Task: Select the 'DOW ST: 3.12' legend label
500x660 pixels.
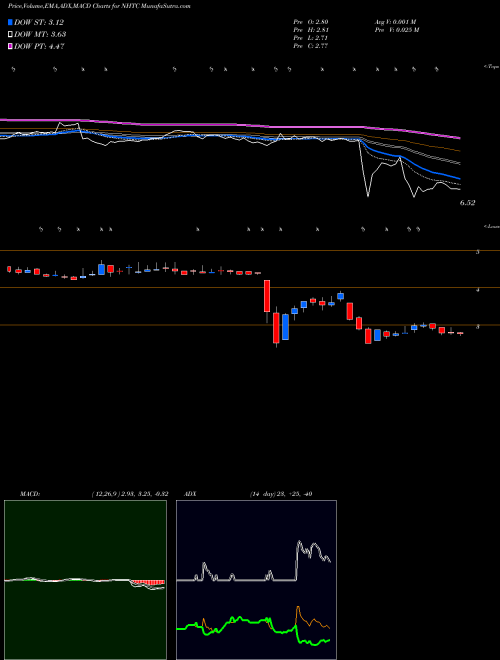Action: pyautogui.click(x=39, y=23)
